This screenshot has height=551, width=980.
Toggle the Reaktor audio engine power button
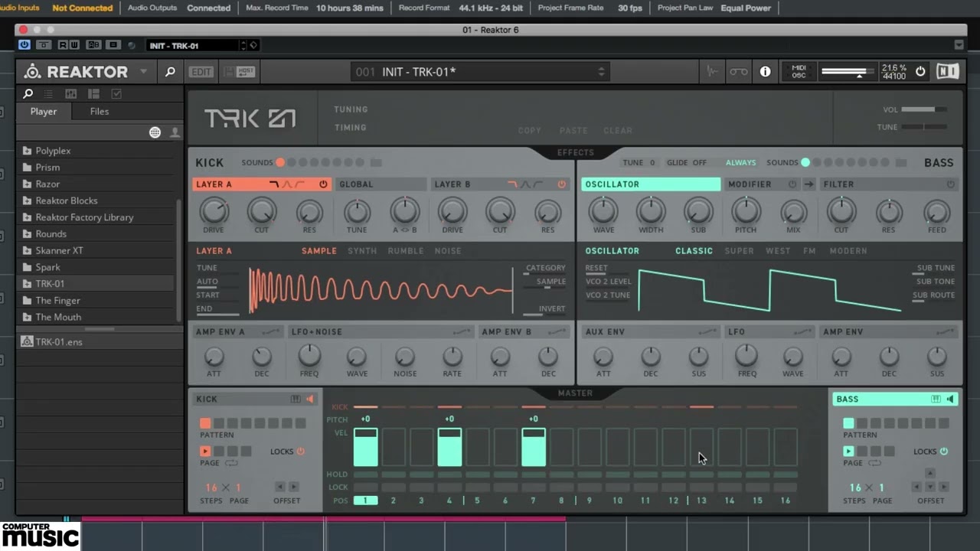click(920, 72)
